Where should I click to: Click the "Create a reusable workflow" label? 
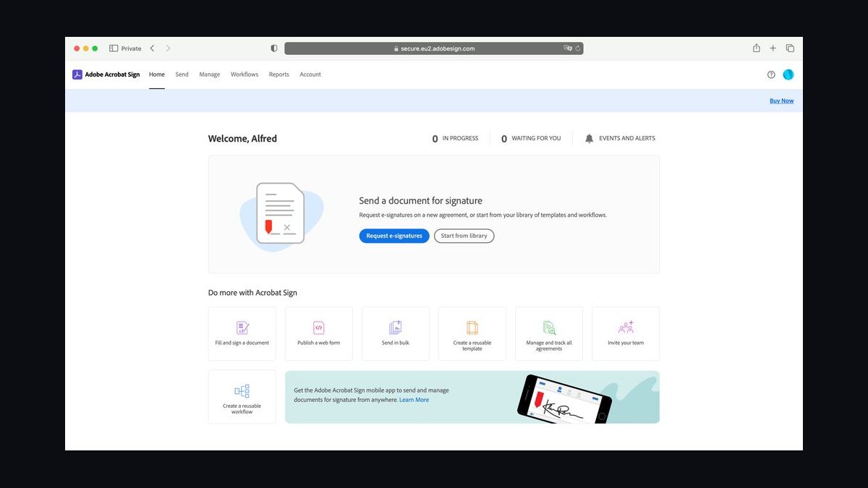[x=242, y=408]
